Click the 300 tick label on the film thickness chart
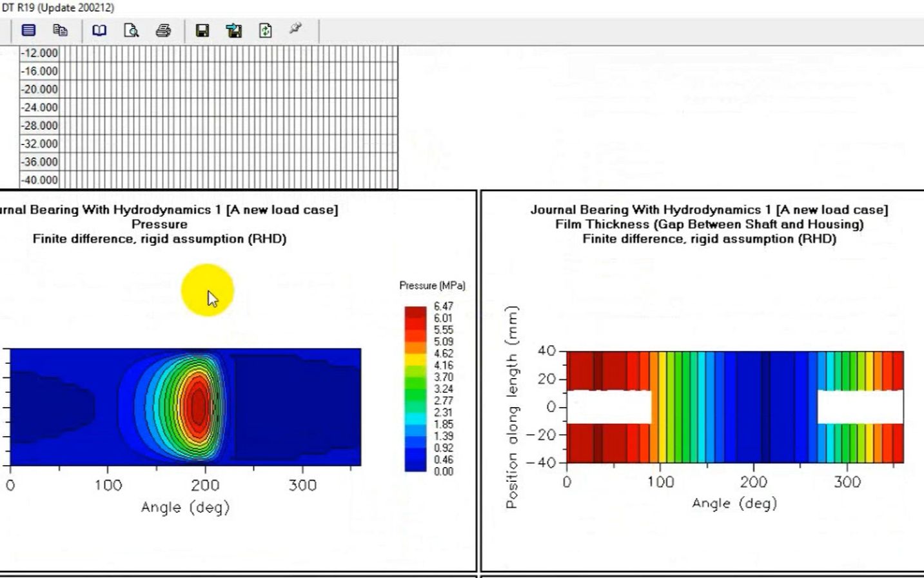 tap(847, 483)
